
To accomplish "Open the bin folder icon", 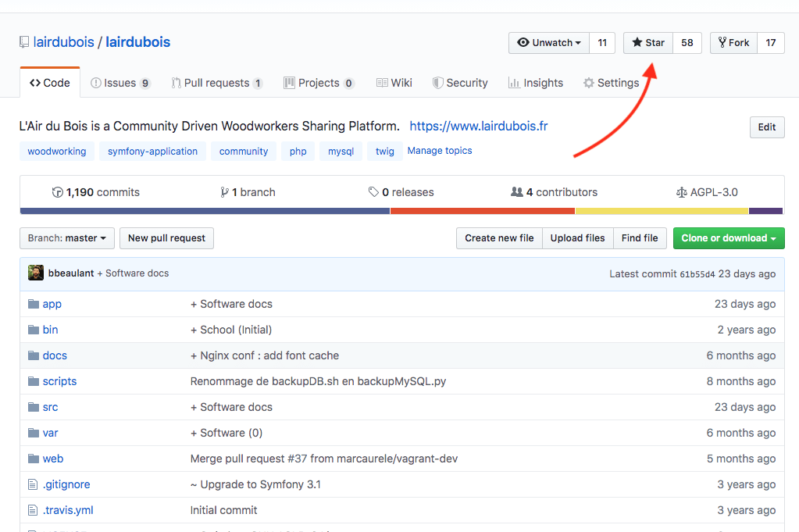I will 34,330.
